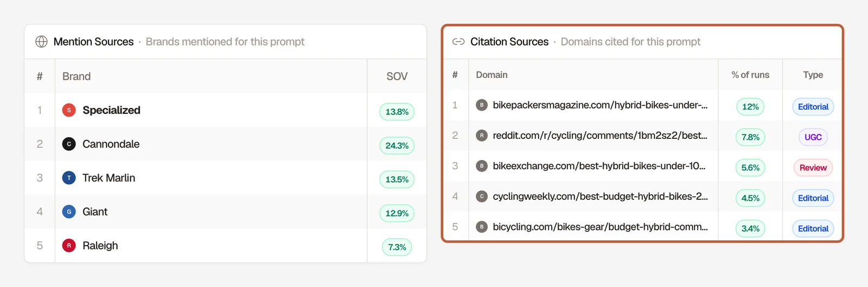This screenshot has width=868, height=287.
Task: Sort by the Type column header
Action: pyautogui.click(x=813, y=75)
